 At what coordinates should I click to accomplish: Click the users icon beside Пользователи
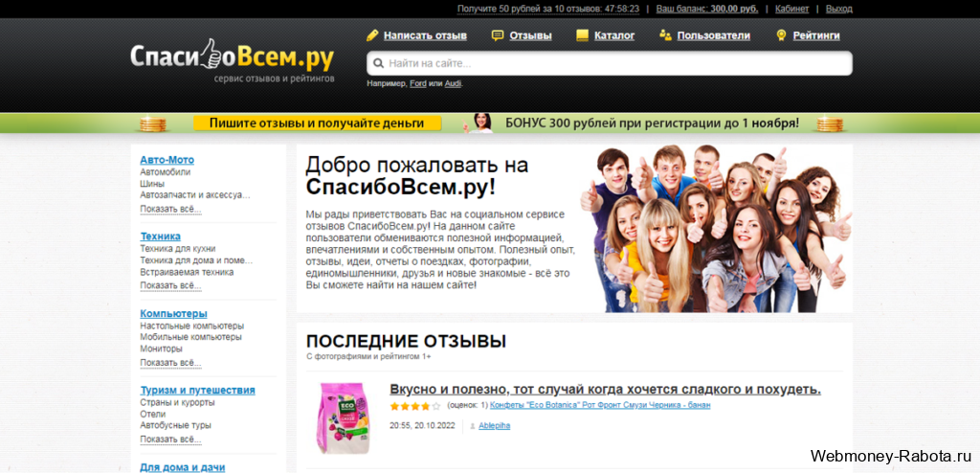(665, 35)
